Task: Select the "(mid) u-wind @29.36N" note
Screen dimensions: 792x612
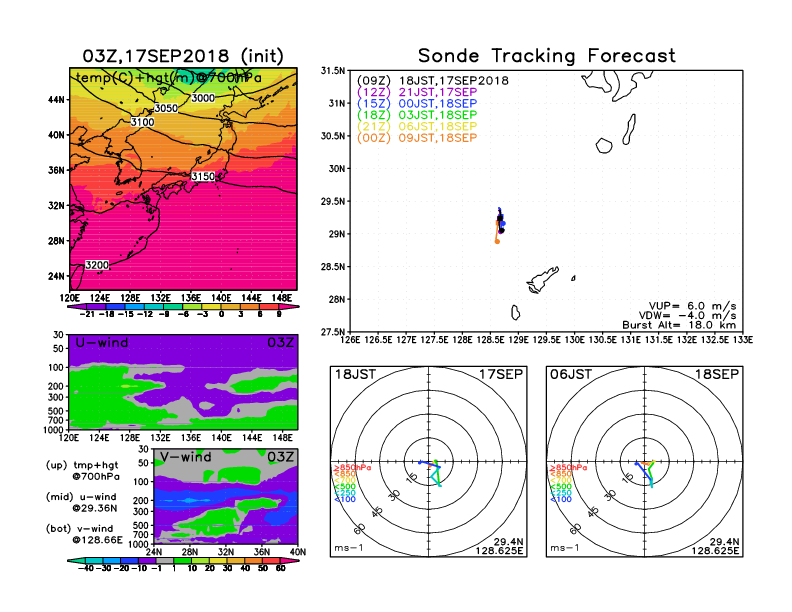Action: [x=81, y=502]
